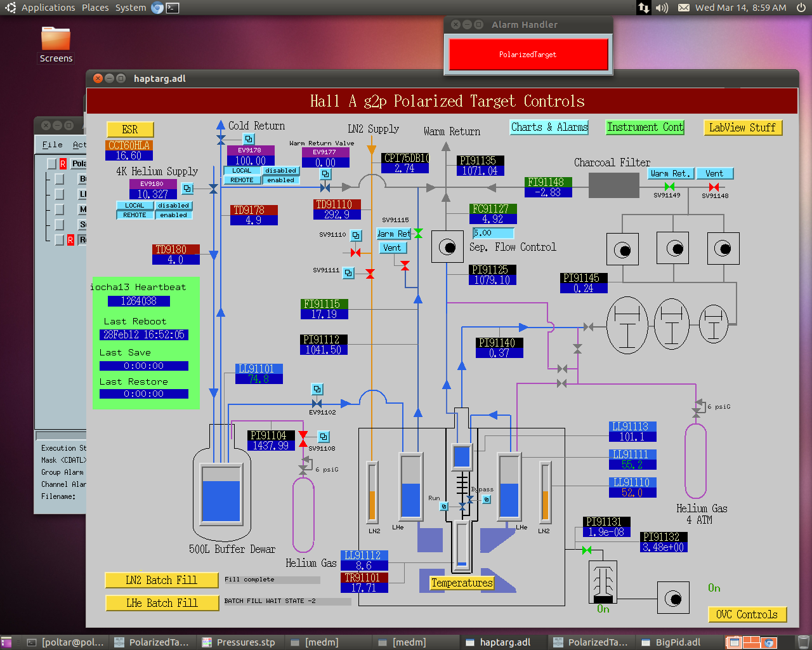Open the File menu in Alarm Handler window

[52, 145]
